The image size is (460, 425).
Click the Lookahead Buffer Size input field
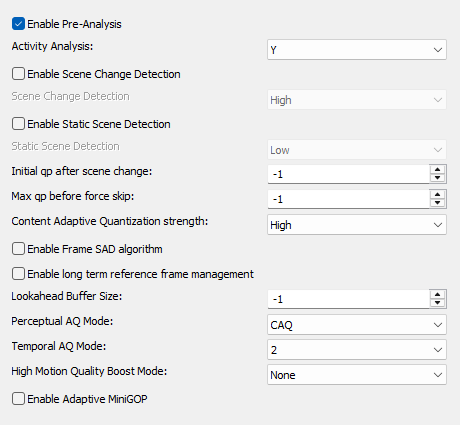[349, 299]
